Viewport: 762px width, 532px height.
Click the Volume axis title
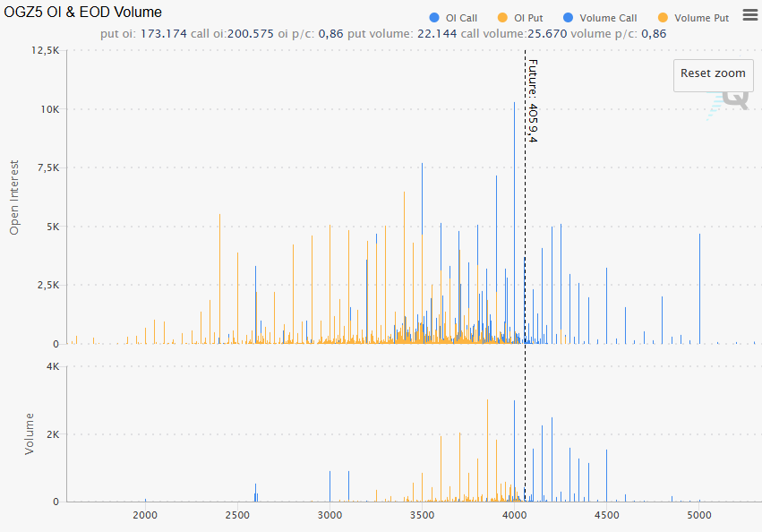click(x=30, y=433)
